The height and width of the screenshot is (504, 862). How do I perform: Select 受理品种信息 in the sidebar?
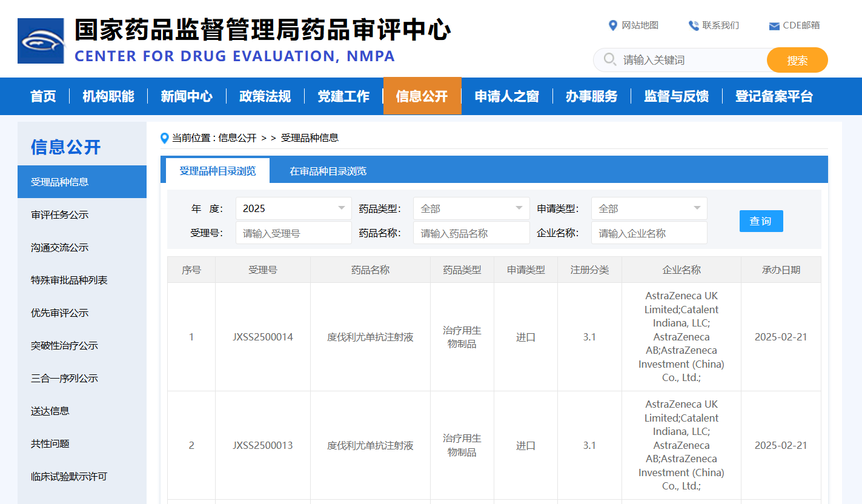pos(82,182)
